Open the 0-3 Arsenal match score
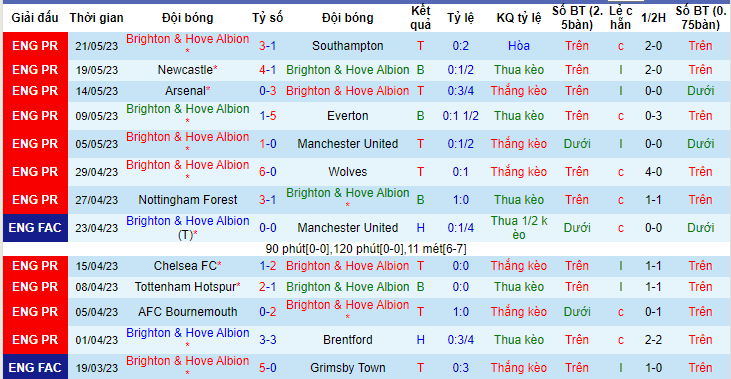Image resolution: width=731 pixels, height=379 pixels. coord(268,90)
